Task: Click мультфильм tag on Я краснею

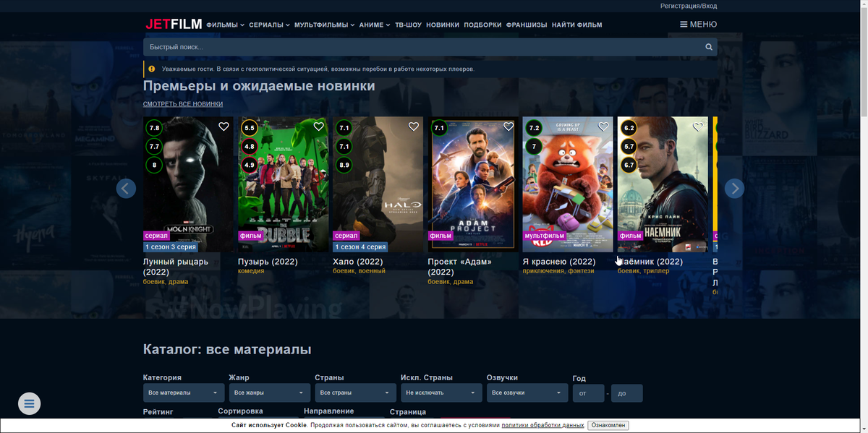Action: tap(545, 236)
